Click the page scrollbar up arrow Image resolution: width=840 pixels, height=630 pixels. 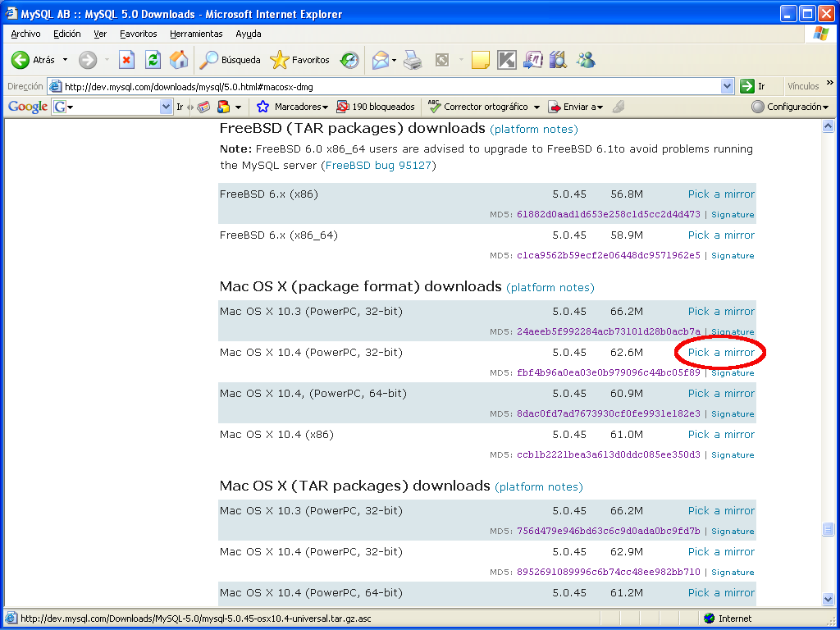[x=828, y=126]
